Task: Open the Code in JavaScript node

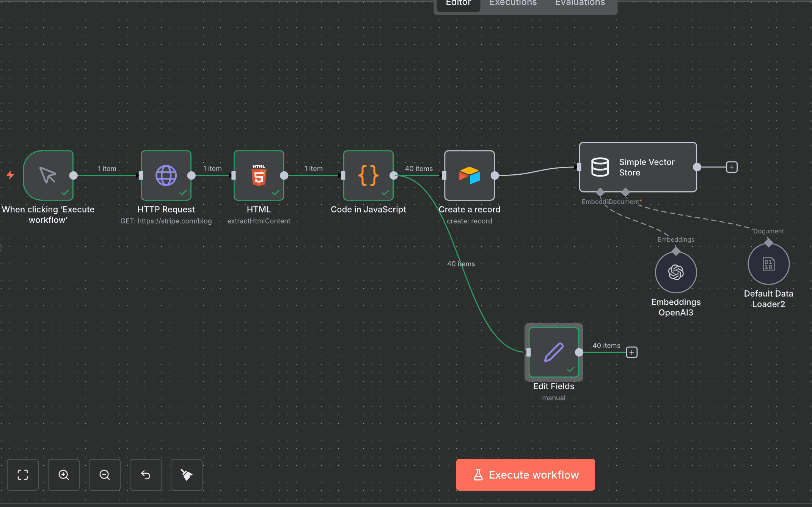Action: (368, 175)
